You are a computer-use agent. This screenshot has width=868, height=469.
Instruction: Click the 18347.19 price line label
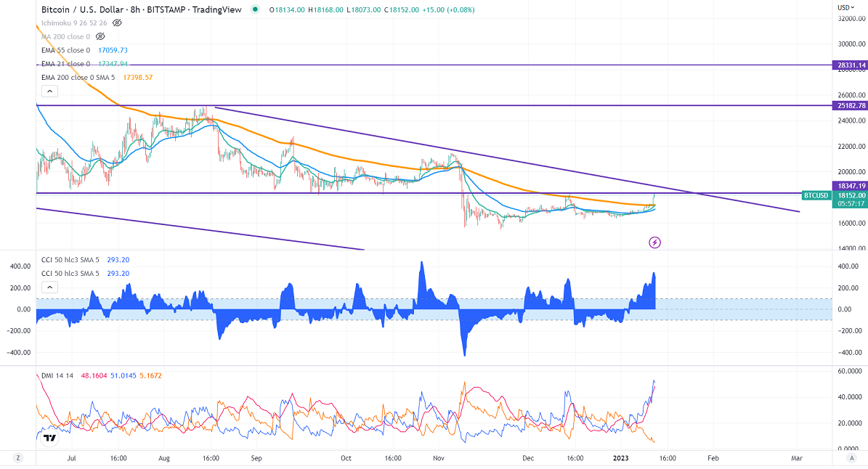(851, 187)
